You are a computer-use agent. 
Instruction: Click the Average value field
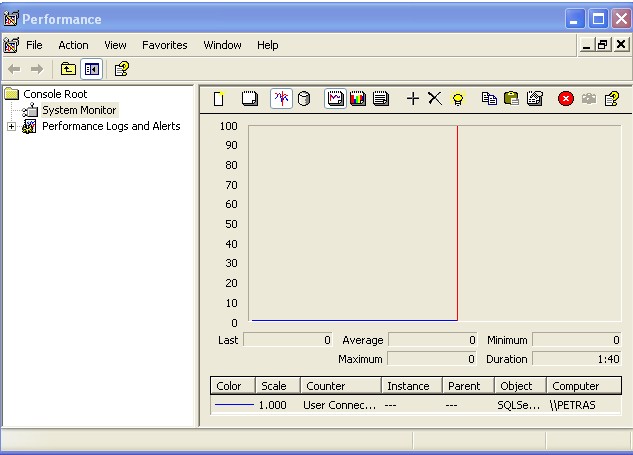432,340
